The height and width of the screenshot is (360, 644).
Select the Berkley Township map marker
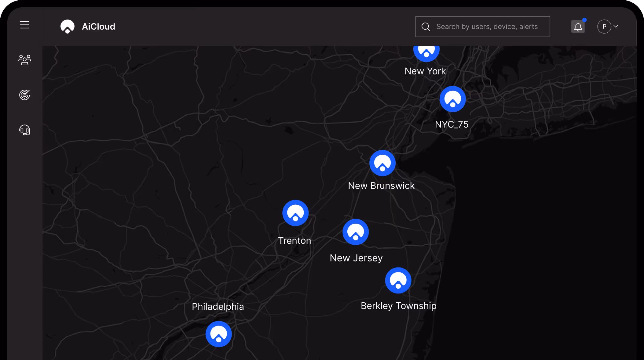398,280
